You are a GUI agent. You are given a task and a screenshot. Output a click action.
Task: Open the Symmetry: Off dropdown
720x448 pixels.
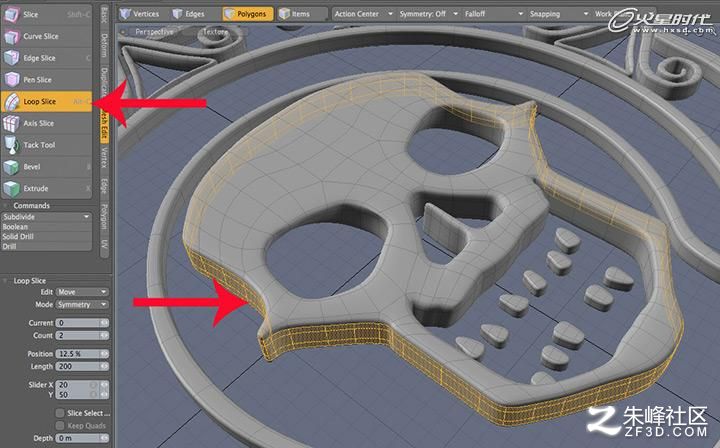[x=428, y=14]
